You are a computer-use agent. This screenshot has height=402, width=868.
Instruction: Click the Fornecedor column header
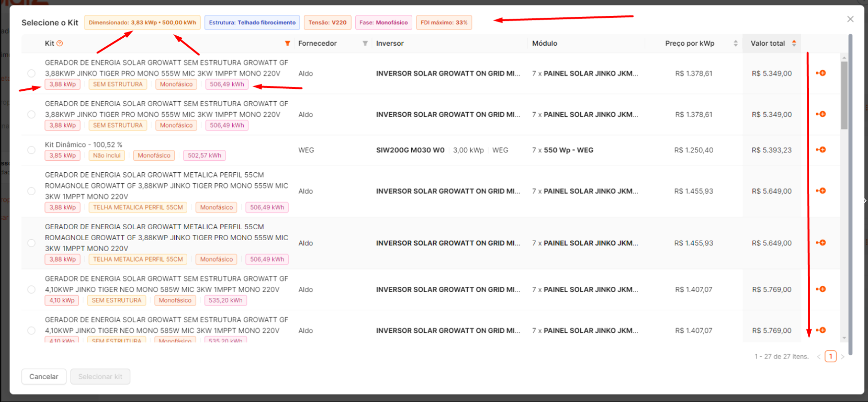318,43
